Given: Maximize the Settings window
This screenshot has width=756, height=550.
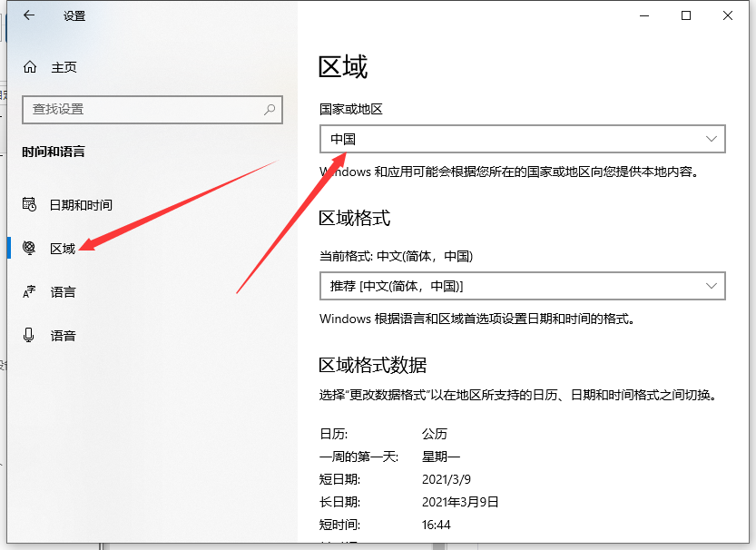Looking at the screenshot, I should click(x=685, y=15).
